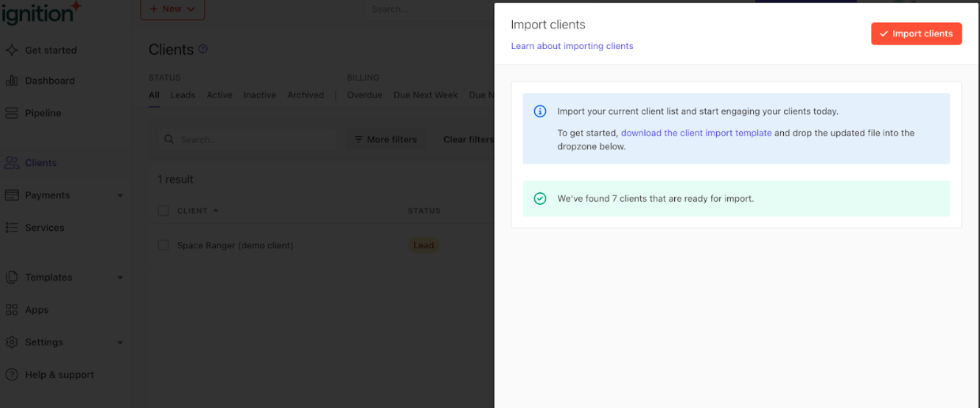Open Learn about importing clients link
980x408 pixels.
click(572, 46)
